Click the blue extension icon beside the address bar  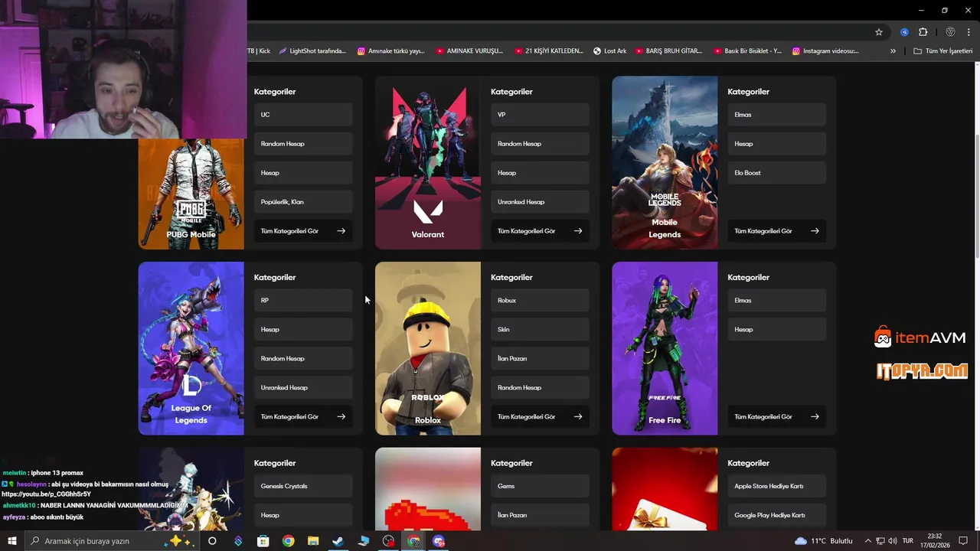pyautogui.click(x=904, y=32)
